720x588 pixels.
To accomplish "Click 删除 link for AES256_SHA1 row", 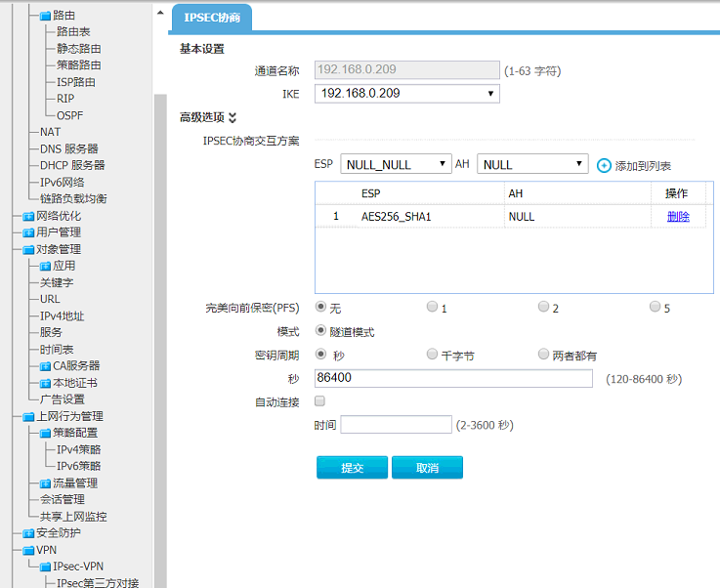I will (x=678, y=217).
